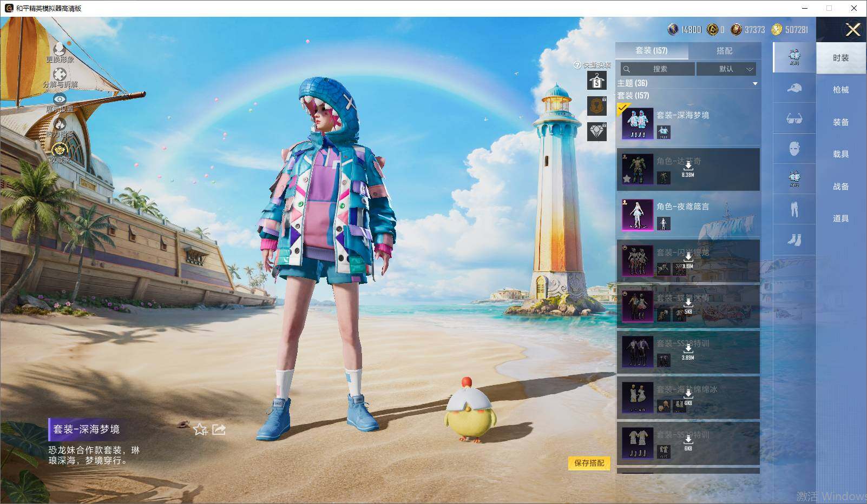The height and width of the screenshot is (504, 867).
Task: Open the 收藏家 collector badge icon
Action: click(x=59, y=149)
